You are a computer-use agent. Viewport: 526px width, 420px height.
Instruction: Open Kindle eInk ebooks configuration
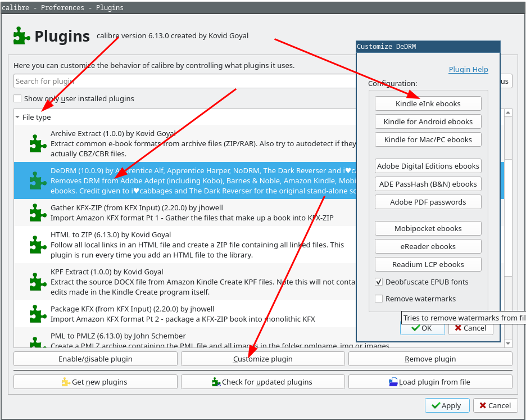428,104
